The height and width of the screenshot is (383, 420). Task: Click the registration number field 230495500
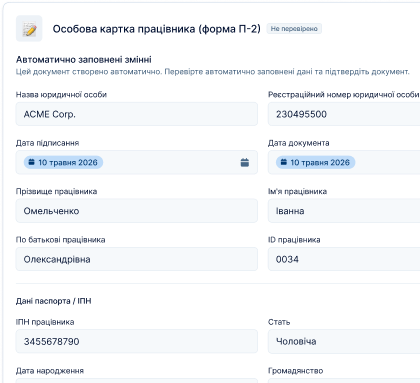tap(344, 114)
